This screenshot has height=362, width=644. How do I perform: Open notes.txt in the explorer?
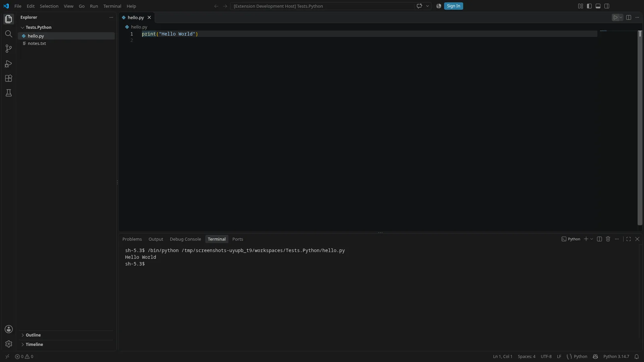pyautogui.click(x=66, y=44)
